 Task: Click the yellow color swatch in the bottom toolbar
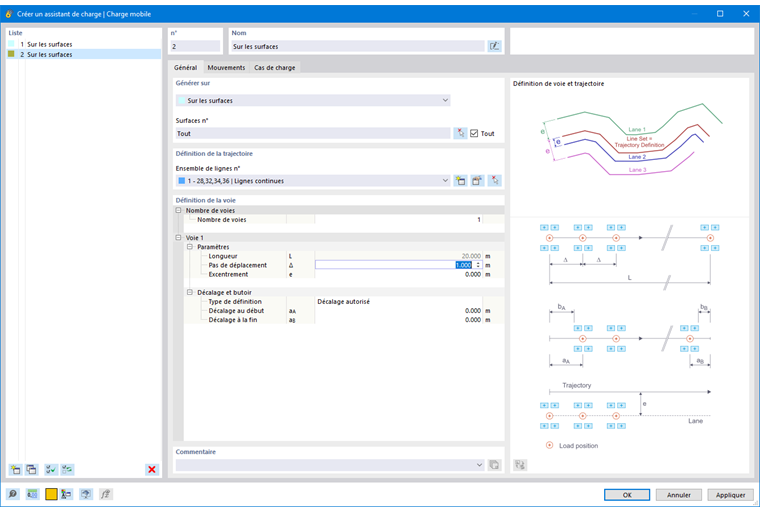pos(51,494)
